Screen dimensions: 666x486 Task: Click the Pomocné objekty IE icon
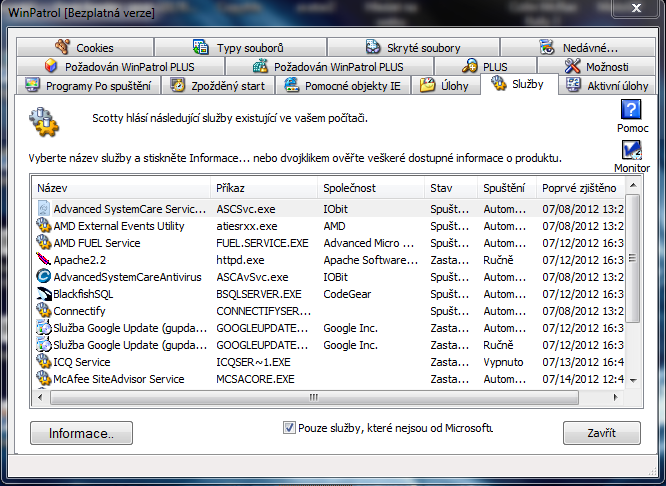pos(291,85)
